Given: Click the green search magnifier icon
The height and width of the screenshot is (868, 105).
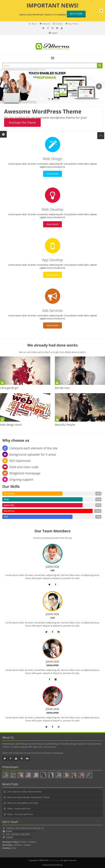Looking at the screenshot, I should click(100, 65).
